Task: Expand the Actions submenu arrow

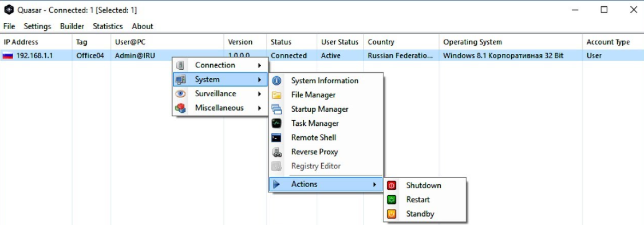Action: 374,184
